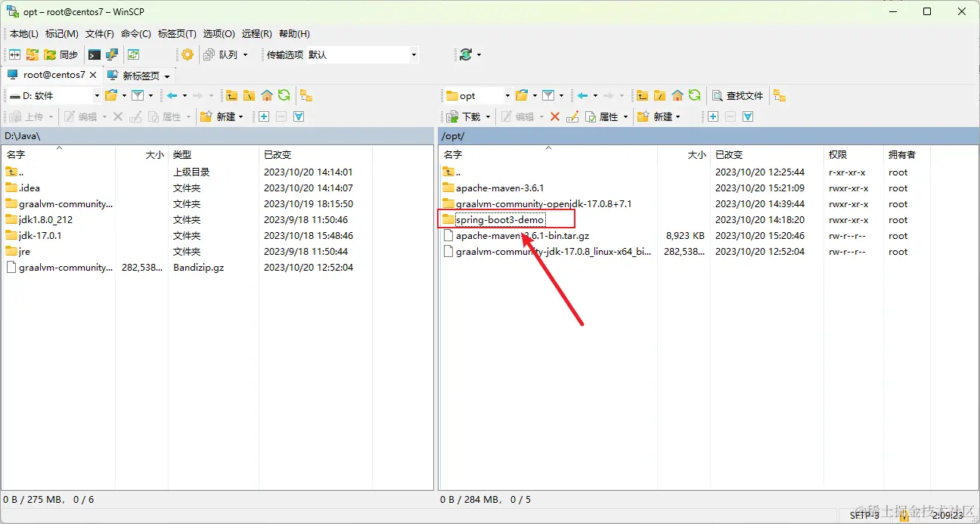Image resolution: width=980 pixels, height=524 pixels.
Task: Click remote panel open directory folder icon
Action: pos(522,95)
